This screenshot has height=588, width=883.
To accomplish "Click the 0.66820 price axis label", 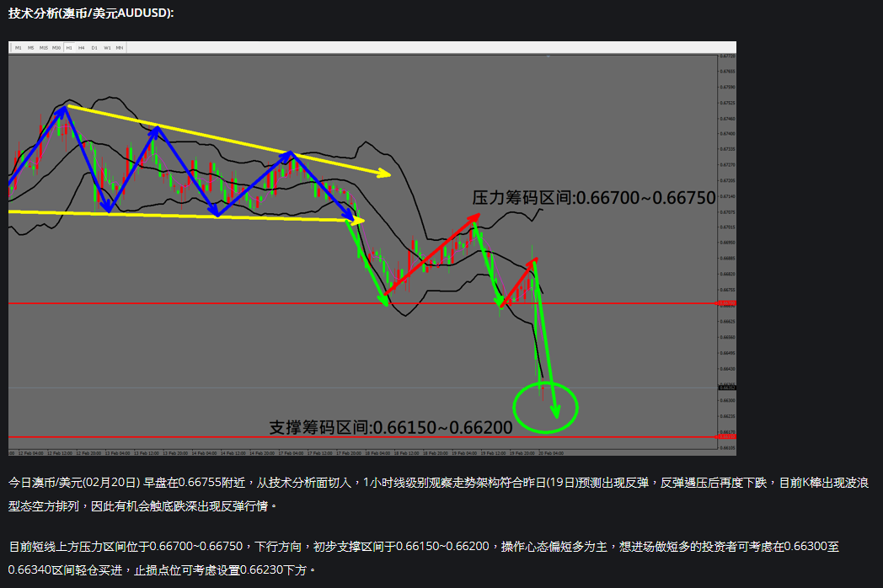I will [x=728, y=275].
